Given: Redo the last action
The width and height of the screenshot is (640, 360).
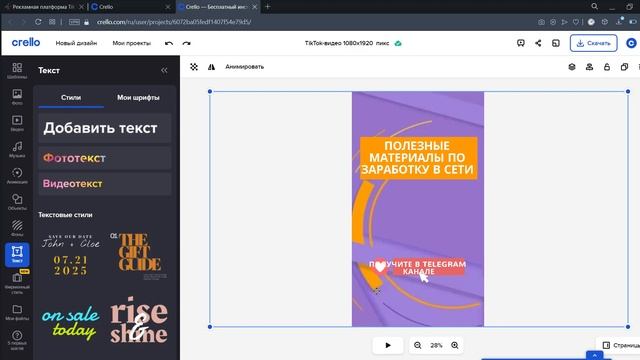Looking at the screenshot, I should point(187,43).
